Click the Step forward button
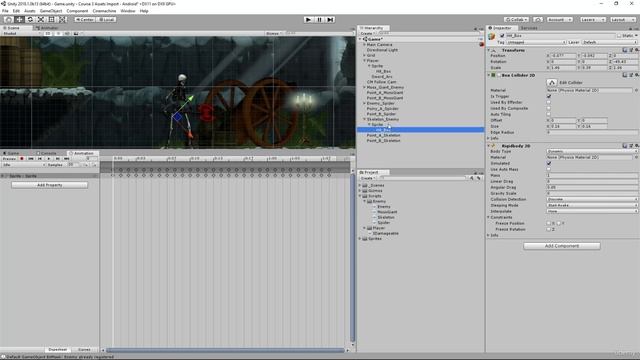Image resolution: width=640 pixels, height=360 pixels. 330,19
